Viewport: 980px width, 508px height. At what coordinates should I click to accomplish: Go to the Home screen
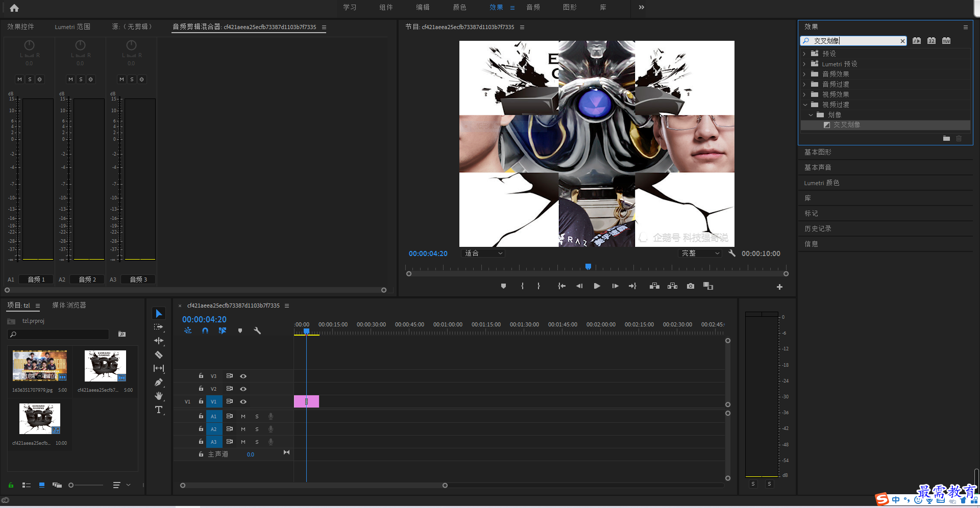click(14, 8)
